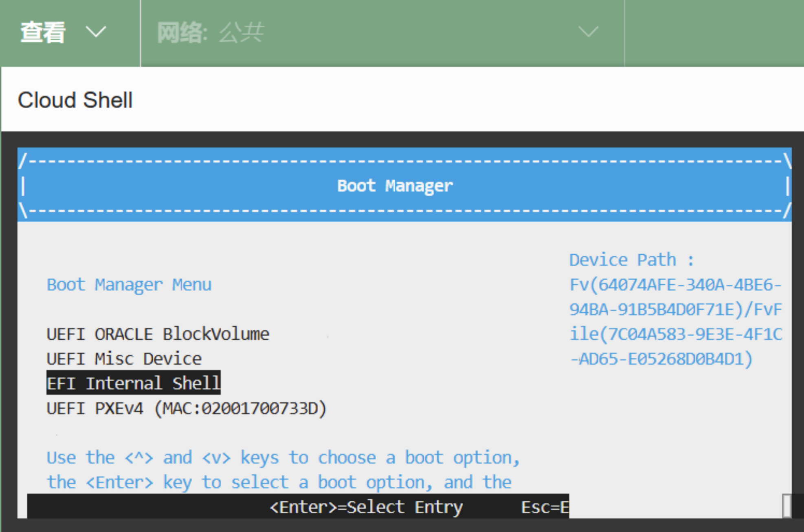Screen dimensions: 804x532
Task: Click the Device Path value text
Action: (674, 309)
